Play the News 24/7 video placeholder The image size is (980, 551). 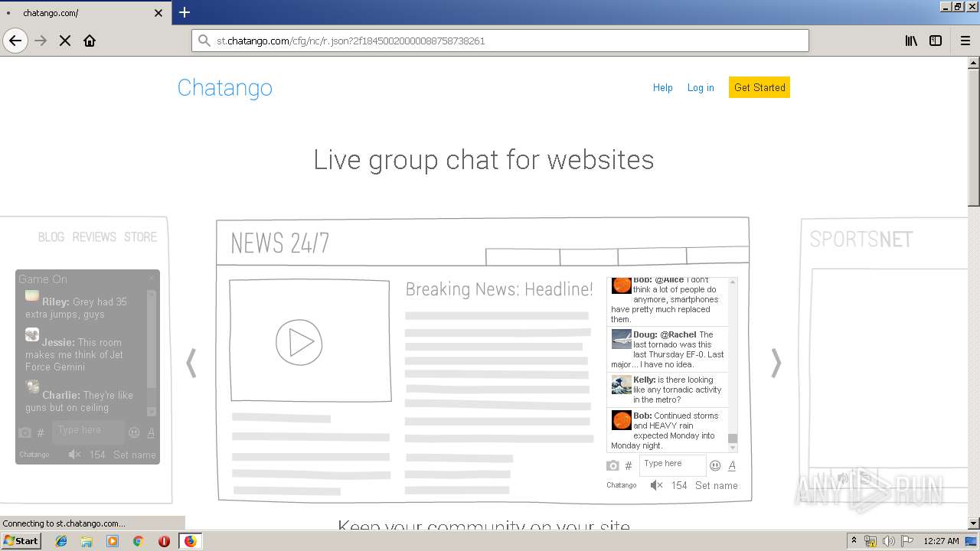pos(299,342)
